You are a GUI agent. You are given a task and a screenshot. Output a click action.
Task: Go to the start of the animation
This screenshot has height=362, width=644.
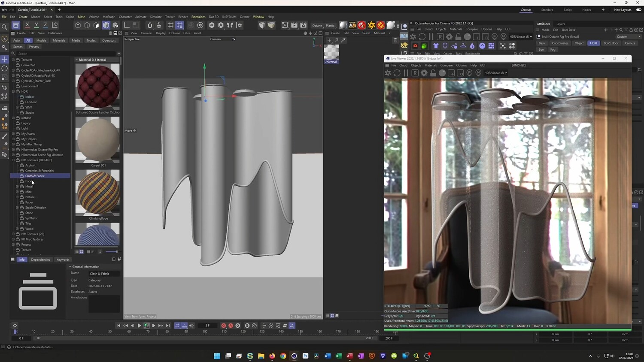[x=118, y=326]
